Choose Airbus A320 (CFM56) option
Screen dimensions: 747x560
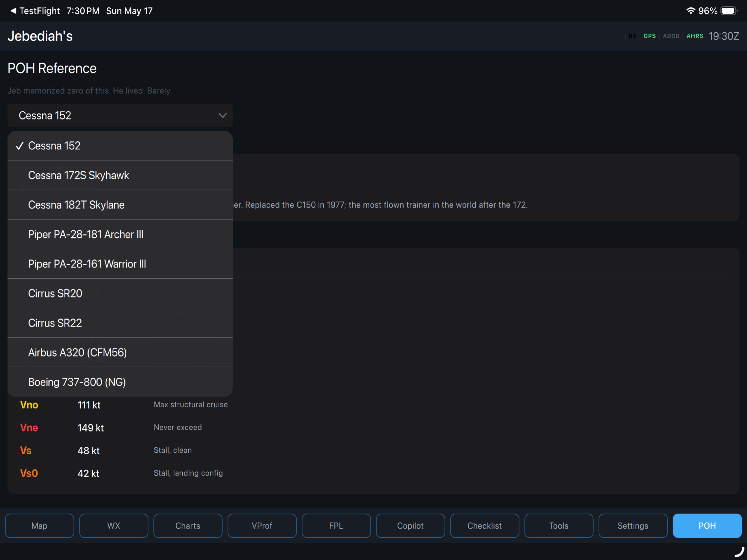[x=120, y=353]
